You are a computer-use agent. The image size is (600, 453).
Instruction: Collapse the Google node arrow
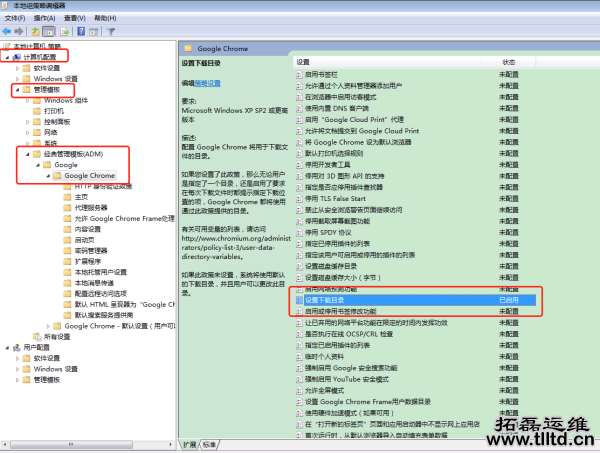38,165
